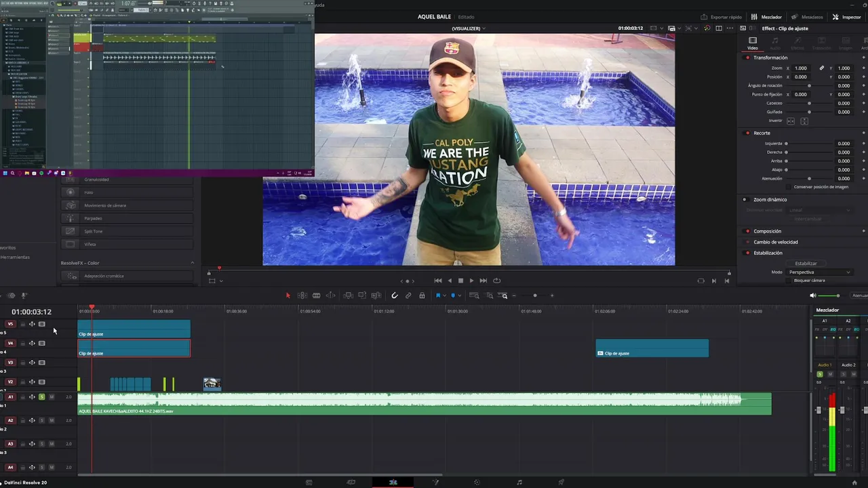Lock video track V4
Screen dimensions: 868x488
pyautogui.click(x=22, y=344)
